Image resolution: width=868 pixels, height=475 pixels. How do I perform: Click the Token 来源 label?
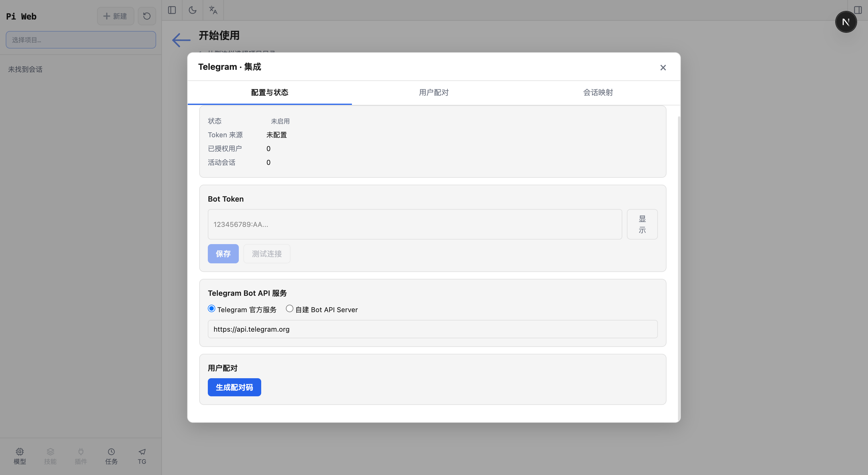pyautogui.click(x=225, y=135)
